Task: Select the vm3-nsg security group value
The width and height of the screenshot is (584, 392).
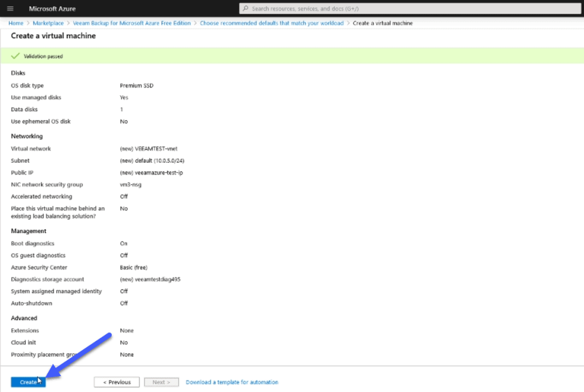Action: 131,185
